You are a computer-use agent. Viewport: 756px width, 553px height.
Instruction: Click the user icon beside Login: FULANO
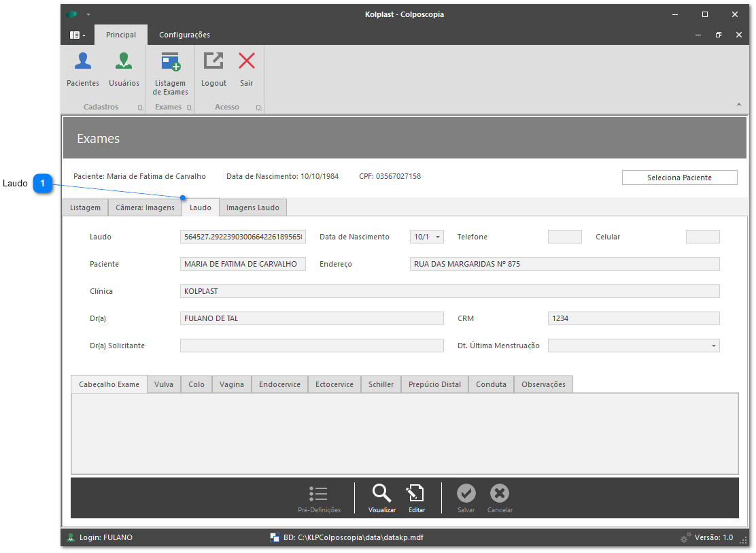point(71,537)
